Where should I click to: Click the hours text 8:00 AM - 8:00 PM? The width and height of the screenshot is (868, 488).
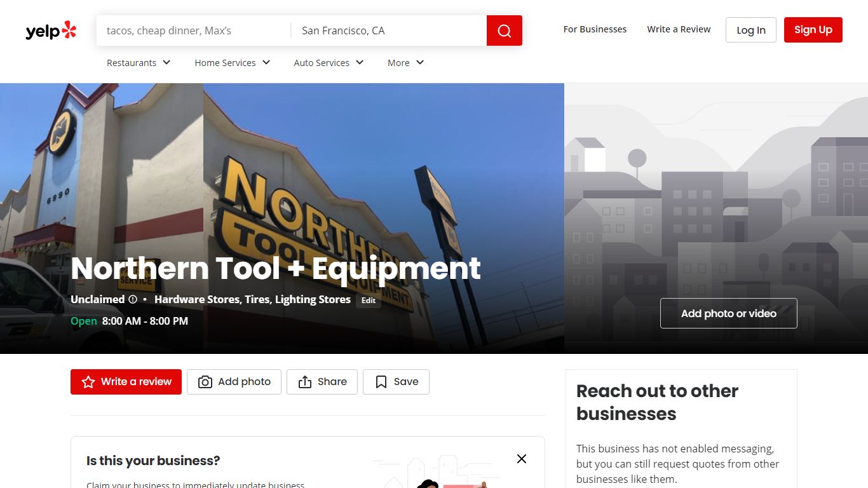(145, 321)
